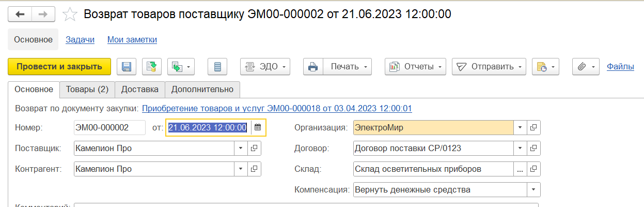Click the Провести и закрыть button

(x=59, y=66)
